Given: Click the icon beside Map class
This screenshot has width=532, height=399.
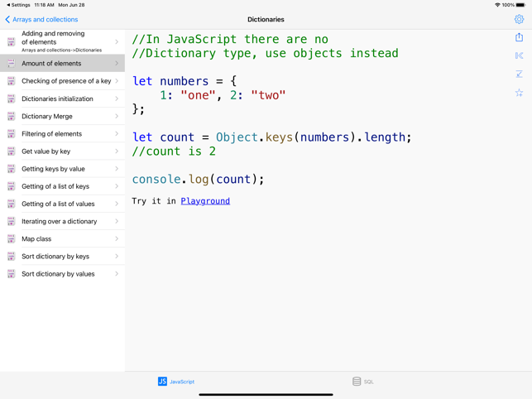Looking at the screenshot, I should (x=11, y=239).
